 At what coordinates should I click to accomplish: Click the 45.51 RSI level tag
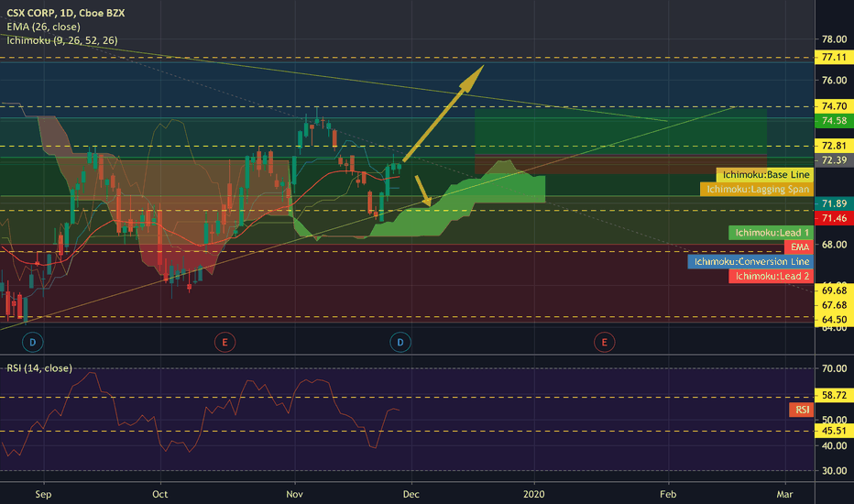click(x=835, y=431)
